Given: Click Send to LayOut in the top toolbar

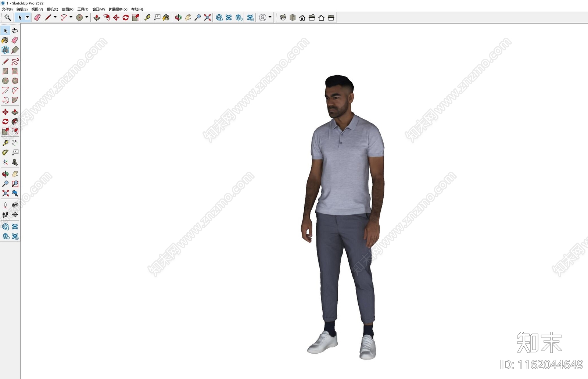Looking at the screenshot, I should pyautogui.click(x=239, y=17).
